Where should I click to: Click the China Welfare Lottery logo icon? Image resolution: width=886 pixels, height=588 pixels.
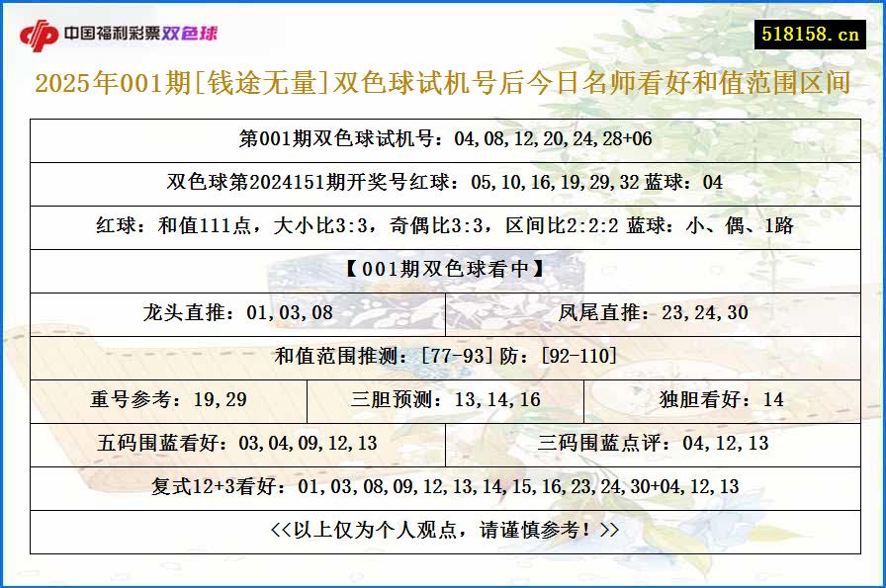pos(42,31)
